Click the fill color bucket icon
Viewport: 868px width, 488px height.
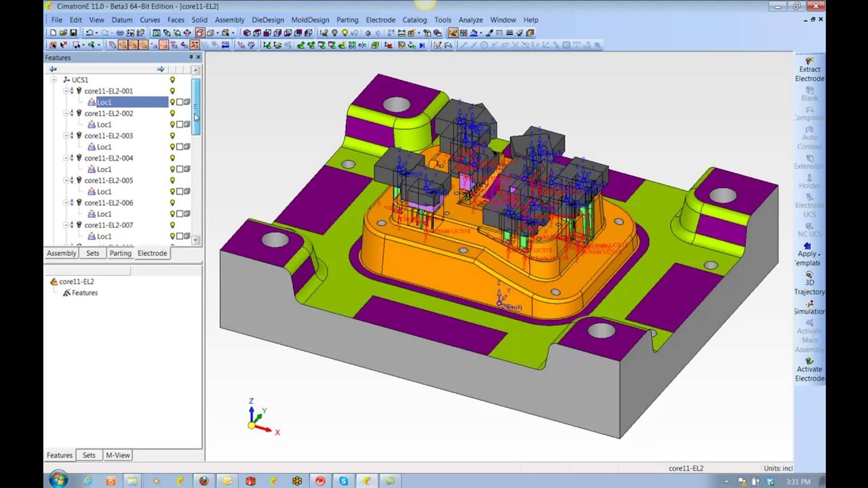pos(473,33)
